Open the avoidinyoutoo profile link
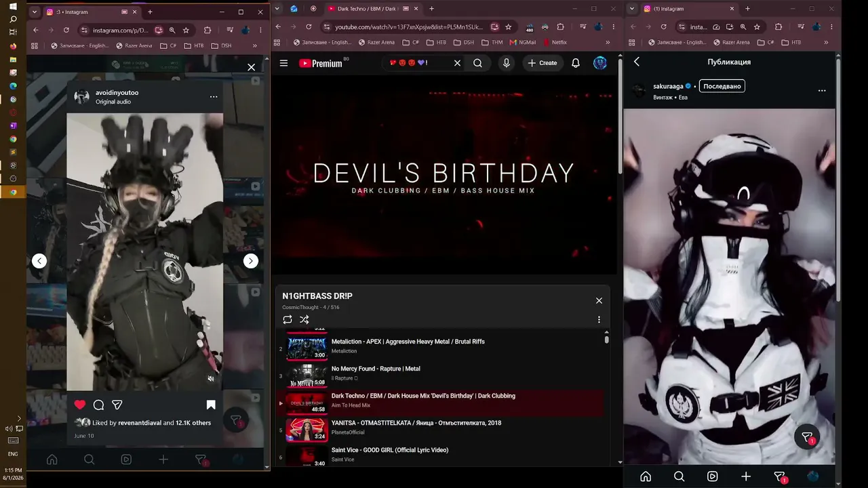The image size is (868, 488). pyautogui.click(x=117, y=92)
